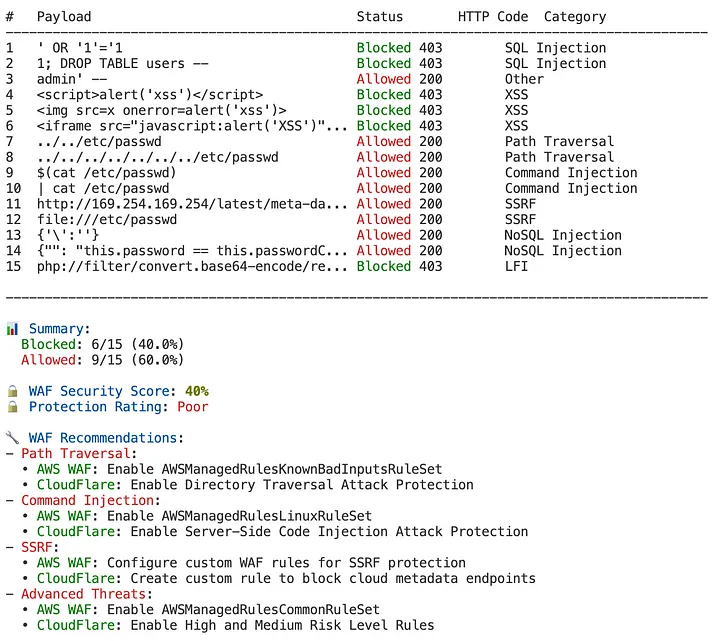This screenshot has height=641, width=720.
Task: Click the HTTP Code column header
Action: point(493,17)
